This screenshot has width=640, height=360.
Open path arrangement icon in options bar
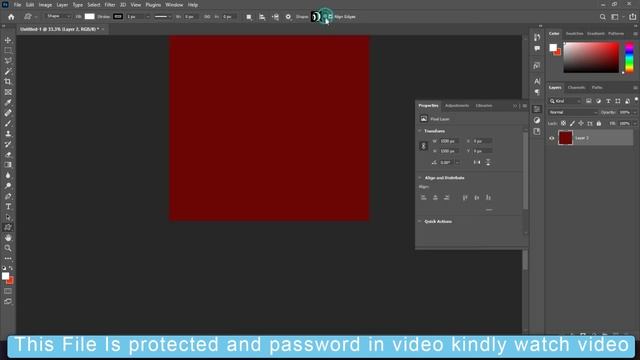tap(276, 17)
